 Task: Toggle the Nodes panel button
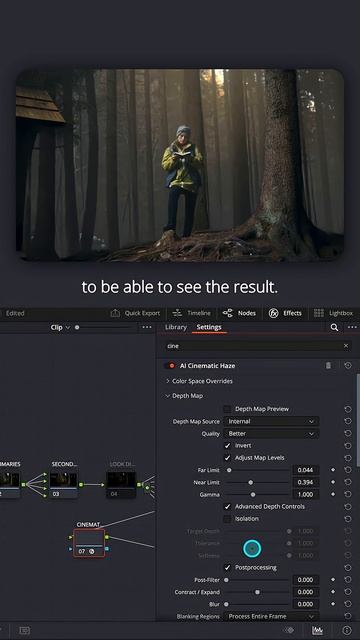coord(239,313)
